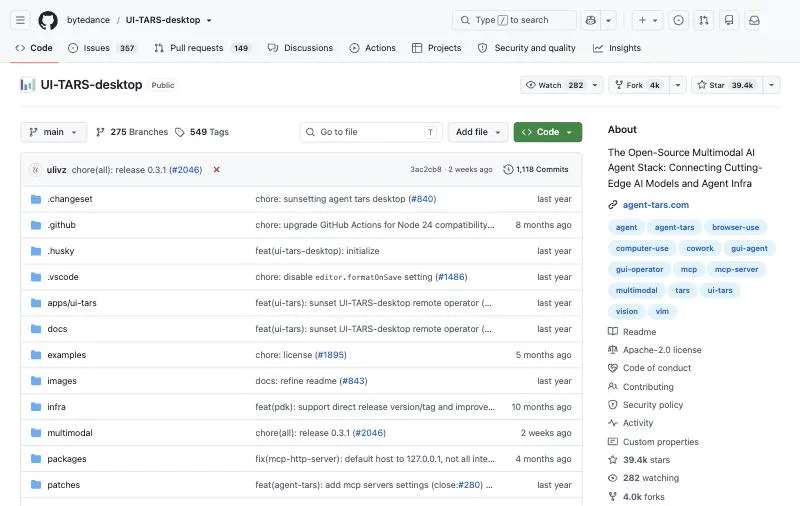The width and height of the screenshot is (800, 506).
Task: Click the search bar in header
Action: pyautogui.click(x=514, y=20)
